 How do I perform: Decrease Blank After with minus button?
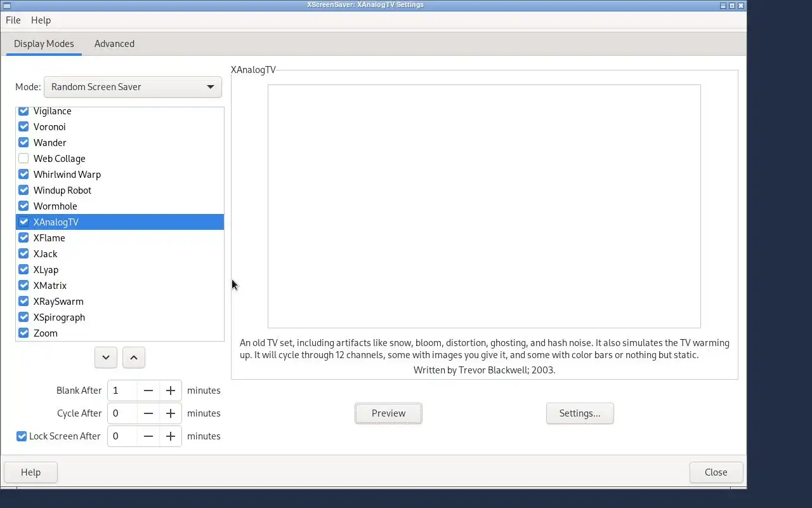point(148,391)
